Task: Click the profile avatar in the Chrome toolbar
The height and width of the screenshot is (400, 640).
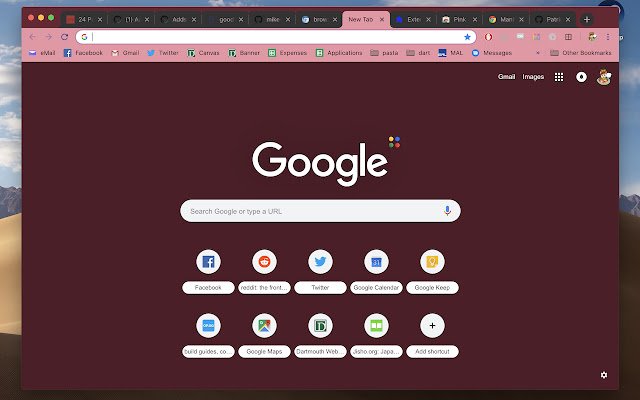Action: click(x=592, y=37)
